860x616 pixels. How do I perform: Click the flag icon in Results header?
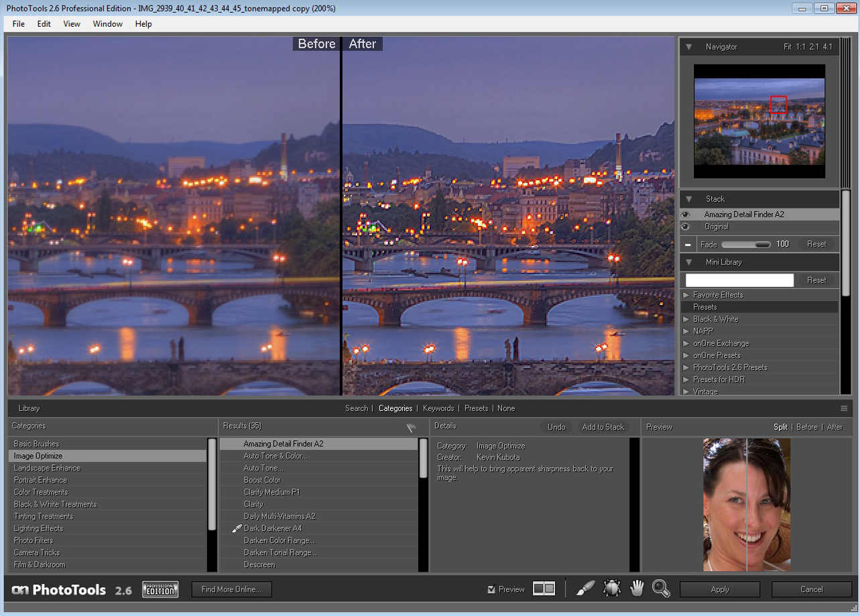coord(411,428)
